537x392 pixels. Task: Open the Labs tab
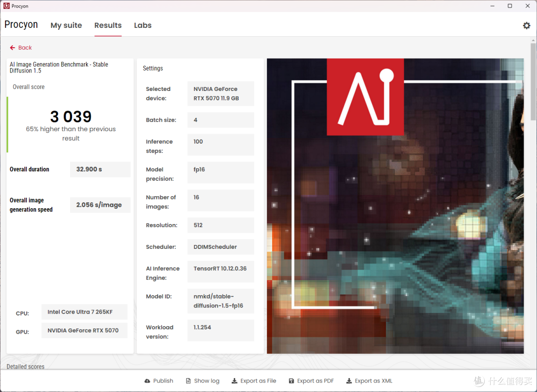(x=143, y=25)
